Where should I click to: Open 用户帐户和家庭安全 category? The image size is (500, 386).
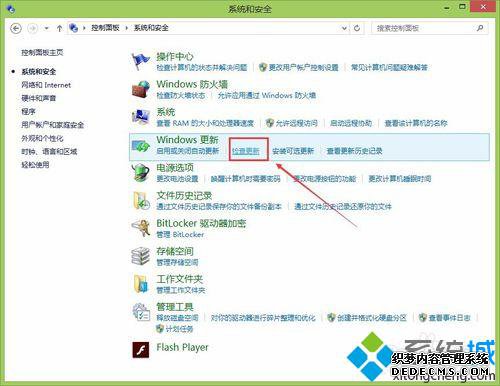[53, 125]
